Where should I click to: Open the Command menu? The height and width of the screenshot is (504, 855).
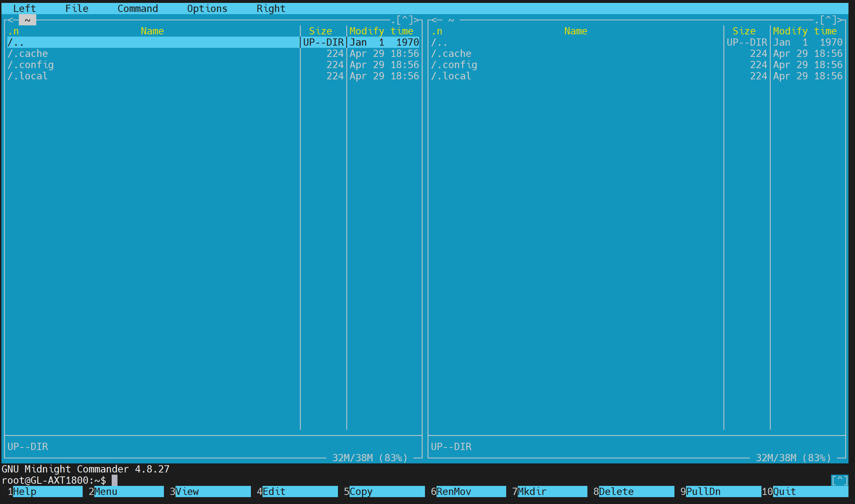point(138,8)
